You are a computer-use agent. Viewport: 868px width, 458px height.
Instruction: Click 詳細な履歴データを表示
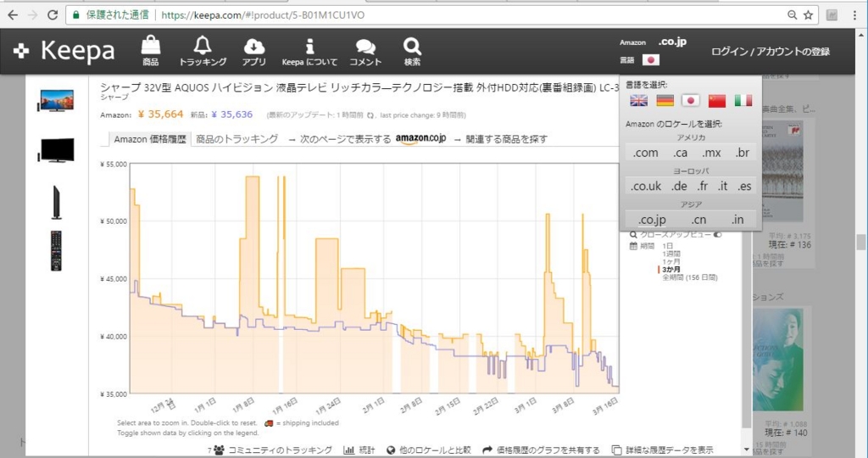(662, 450)
